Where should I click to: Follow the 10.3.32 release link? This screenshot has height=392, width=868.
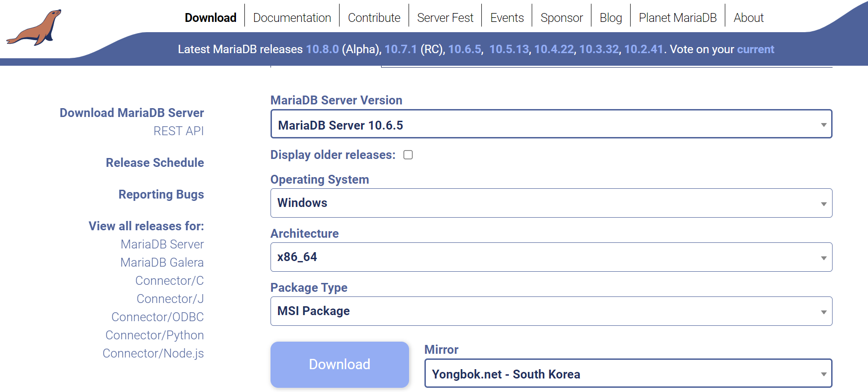pos(599,49)
